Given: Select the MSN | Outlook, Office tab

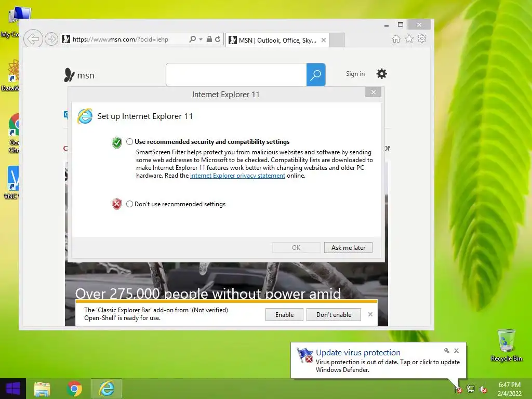Looking at the screenshot, I should (x=277, y=40).
